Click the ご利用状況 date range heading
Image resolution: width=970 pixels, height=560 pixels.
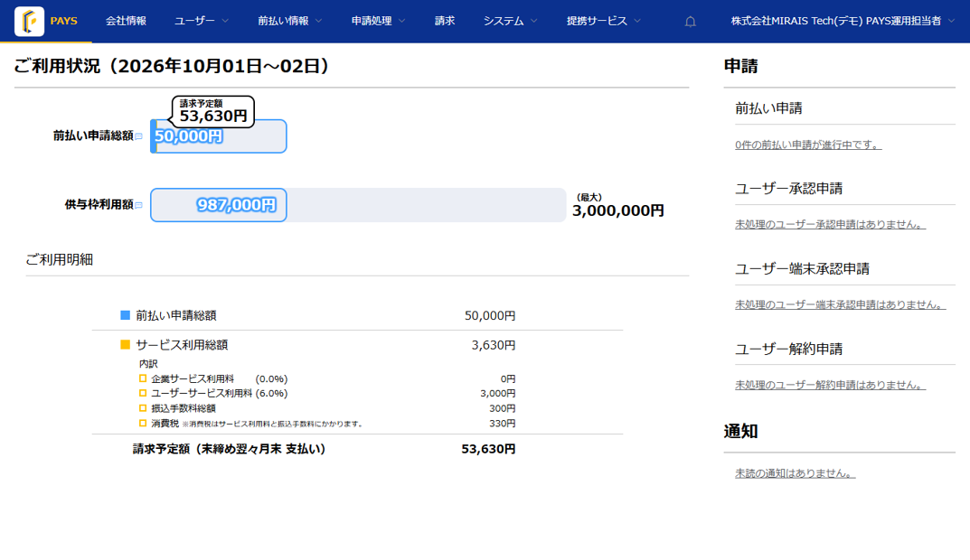coord(172,66)
